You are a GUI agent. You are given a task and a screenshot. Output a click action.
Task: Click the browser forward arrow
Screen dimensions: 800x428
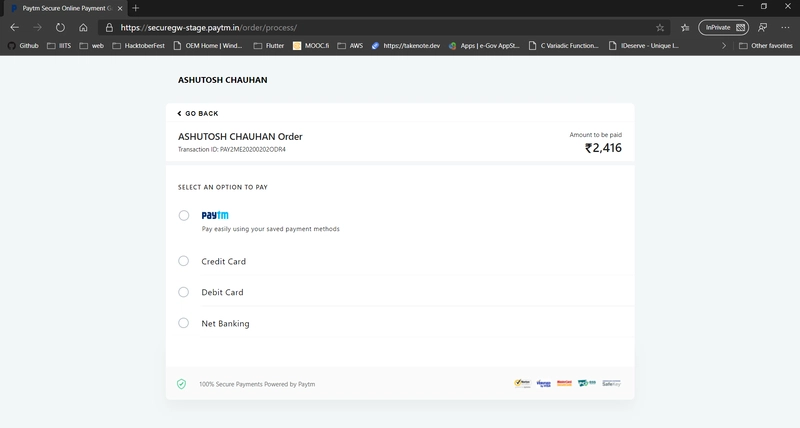pyautogui.click(x=37, y=28)
